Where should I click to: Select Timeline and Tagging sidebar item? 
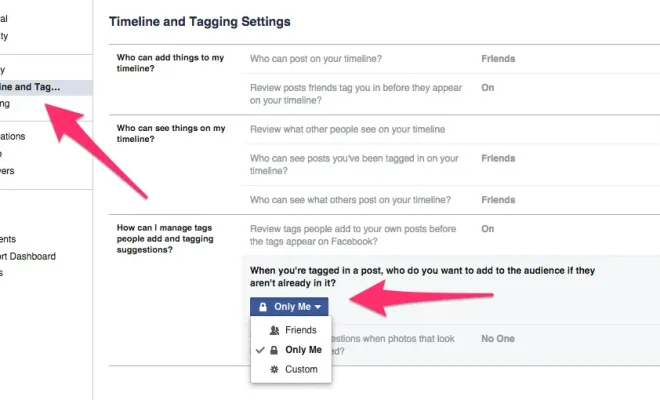44,87
